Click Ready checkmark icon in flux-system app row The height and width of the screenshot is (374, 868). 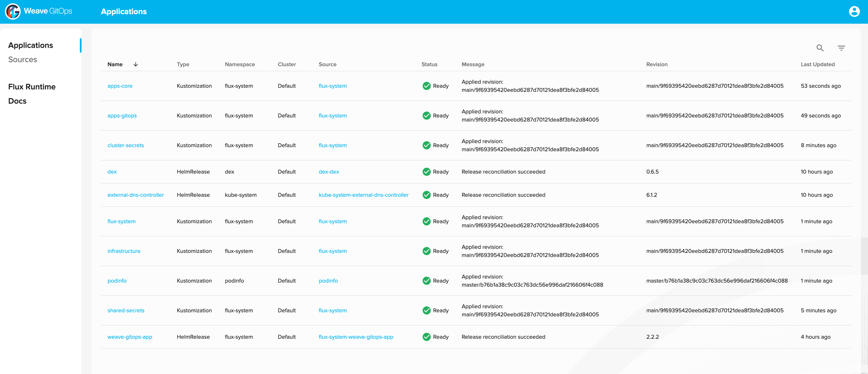(427, 221)
